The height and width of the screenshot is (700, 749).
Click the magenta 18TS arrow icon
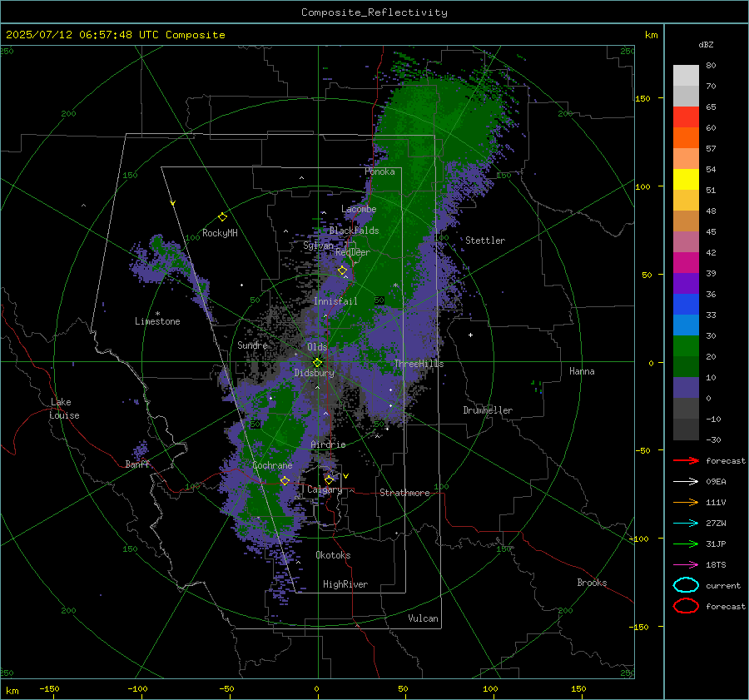(x=686, y=565)
